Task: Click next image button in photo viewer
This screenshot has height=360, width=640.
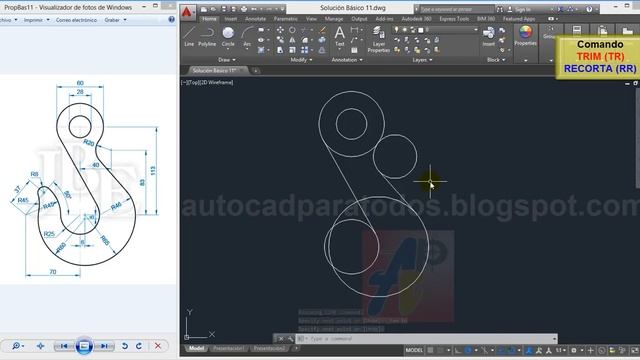Action: [104, 346]
